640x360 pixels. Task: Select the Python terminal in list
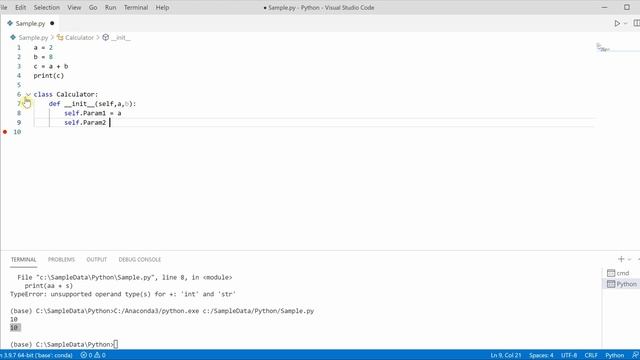pyautogui.click(x=621, y=284)
